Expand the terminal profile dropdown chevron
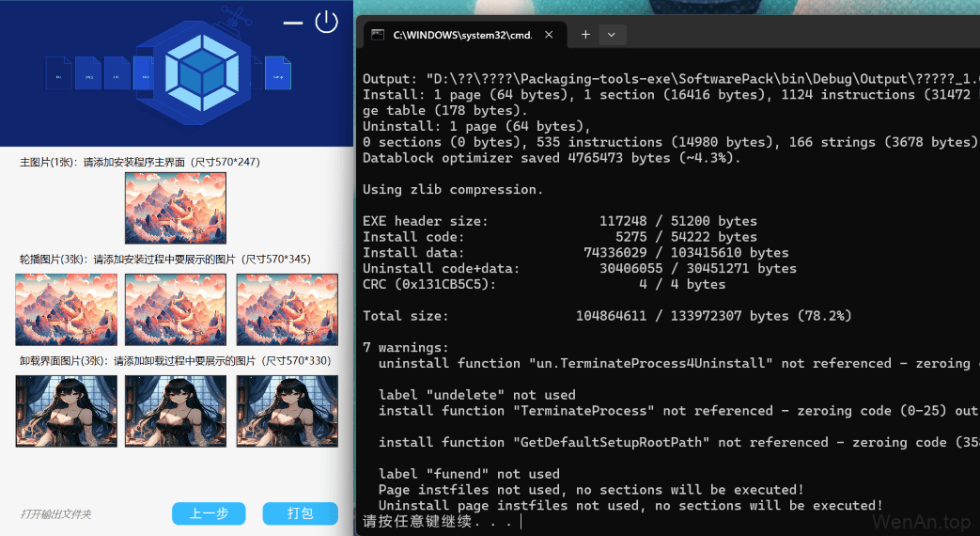Viewport: 980px width, 536px height. click(x=612, y=35)
